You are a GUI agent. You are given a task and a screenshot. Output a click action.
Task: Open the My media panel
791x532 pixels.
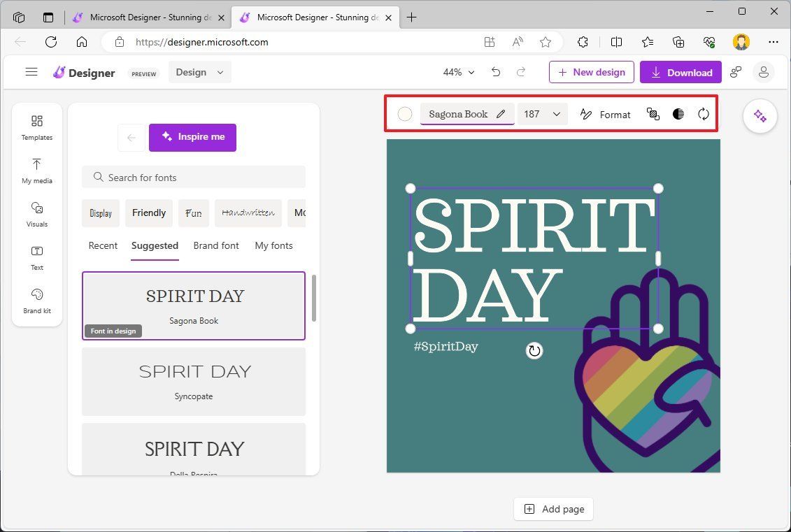[x=36, y=171]
